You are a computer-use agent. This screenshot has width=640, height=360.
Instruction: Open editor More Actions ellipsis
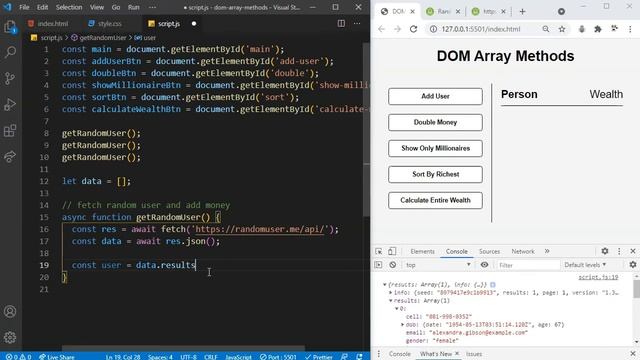point(357,24)
